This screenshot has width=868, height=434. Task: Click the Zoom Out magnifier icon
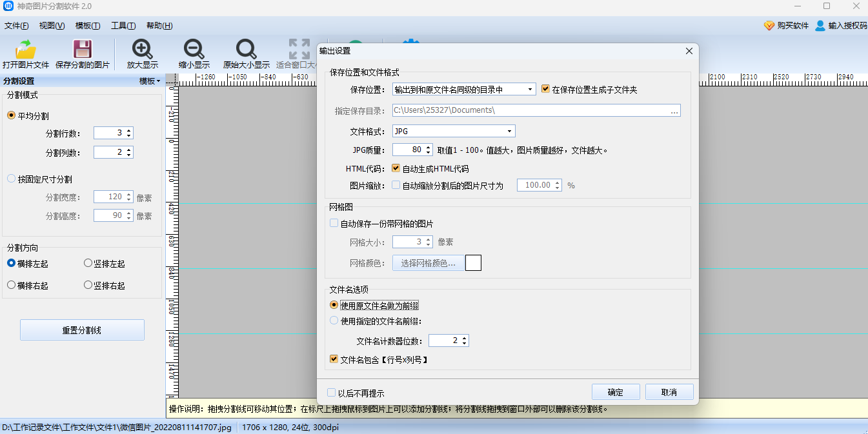(194, 50)
